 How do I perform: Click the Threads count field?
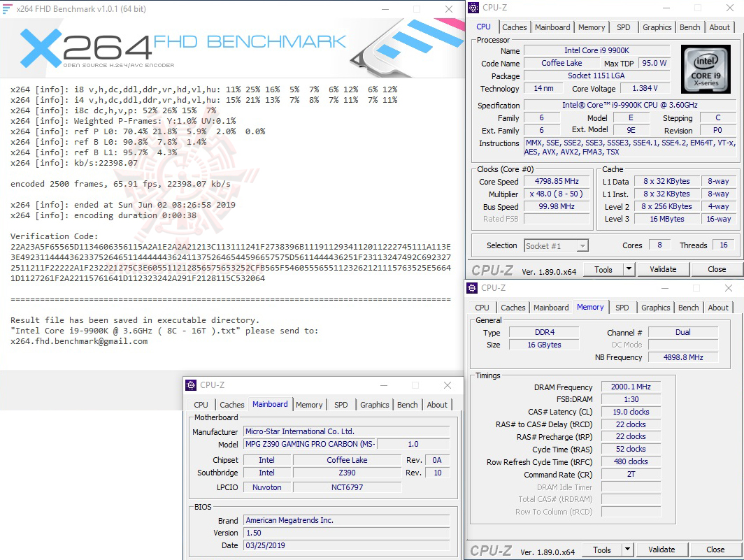coord(724,245)
